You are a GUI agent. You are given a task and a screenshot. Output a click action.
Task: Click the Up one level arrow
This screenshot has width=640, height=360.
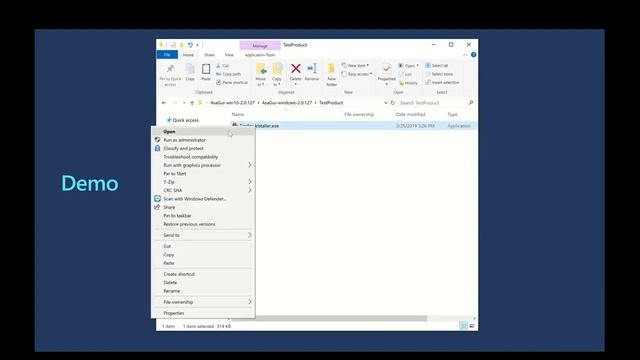[192, 103]
